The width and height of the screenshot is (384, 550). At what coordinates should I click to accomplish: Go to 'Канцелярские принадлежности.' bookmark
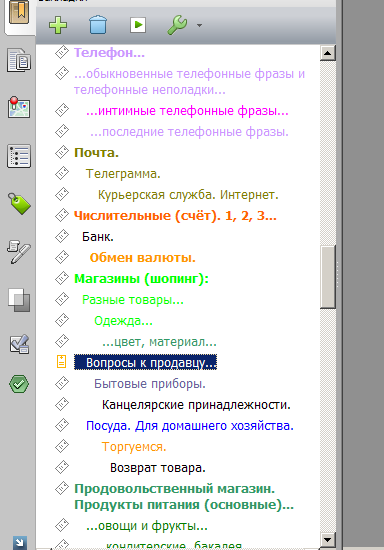pyautogui.click(x=196, y=405)
